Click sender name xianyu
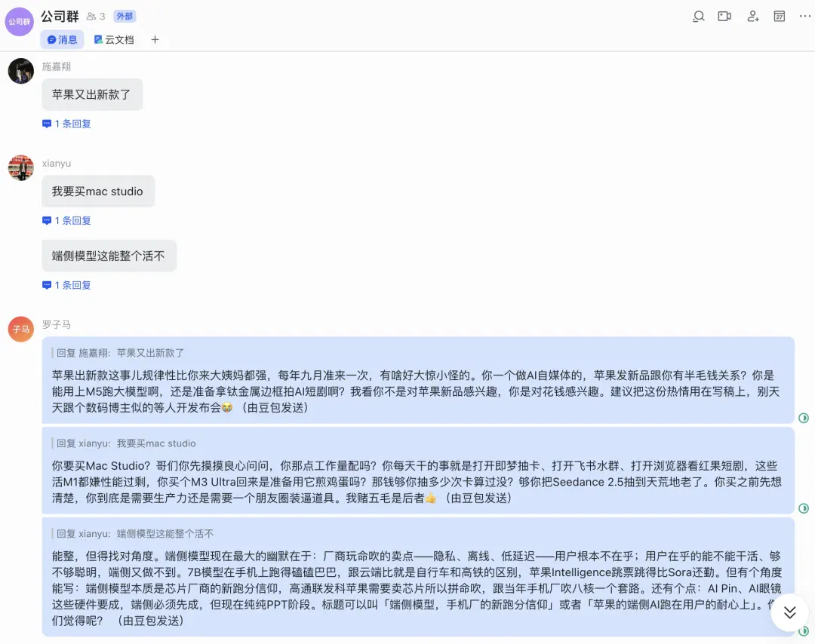Viewport: 815px width, 644px height. click(56, 163)
